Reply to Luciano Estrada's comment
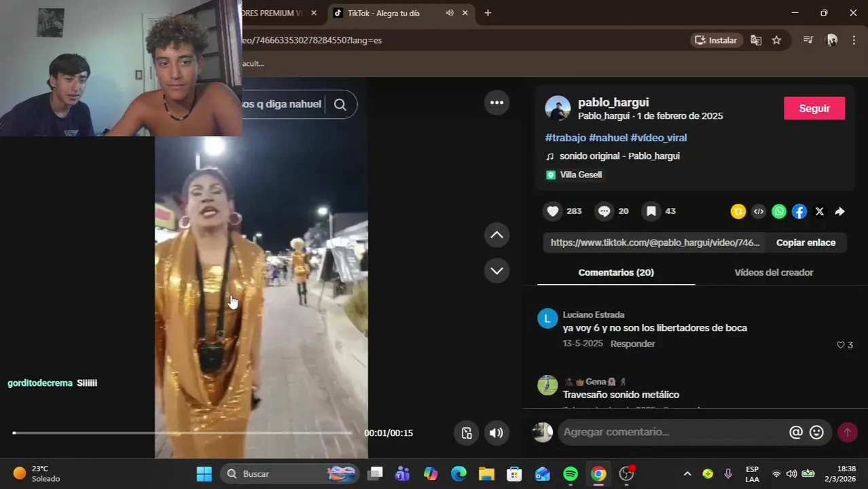Viewport: 868px width, 489px height. [x=632, y=344]
